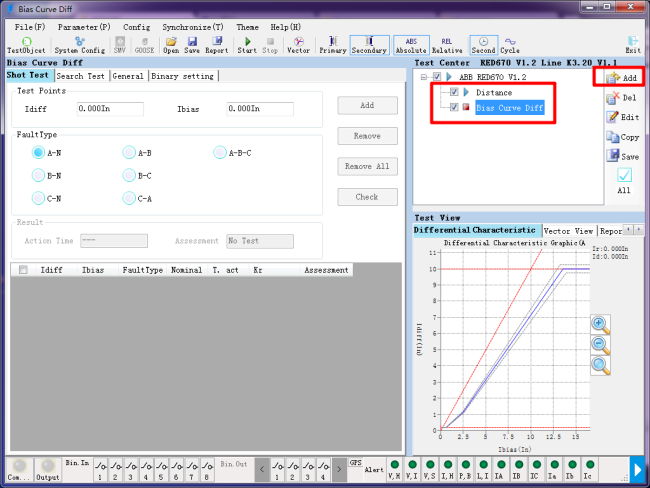Toggle the results table header checkbox

22,270
